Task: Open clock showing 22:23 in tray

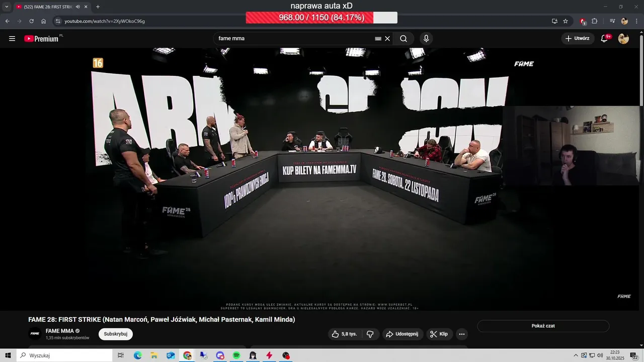Action: 615,355
